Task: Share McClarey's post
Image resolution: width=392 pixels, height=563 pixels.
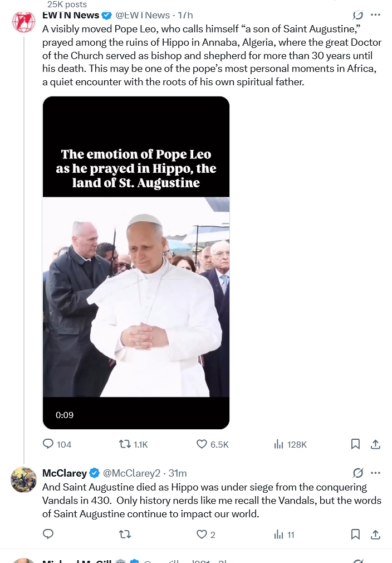Action: [375, 535]
